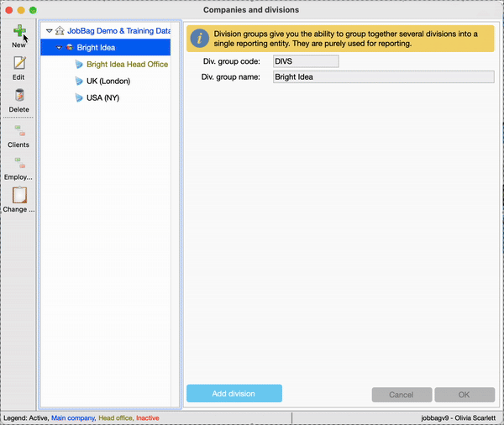Click jobbagv9 - Olivia Scarlett status text
The width and height of the screenshot is (504, 425).
pyautogui.click(x=459, y=418)
